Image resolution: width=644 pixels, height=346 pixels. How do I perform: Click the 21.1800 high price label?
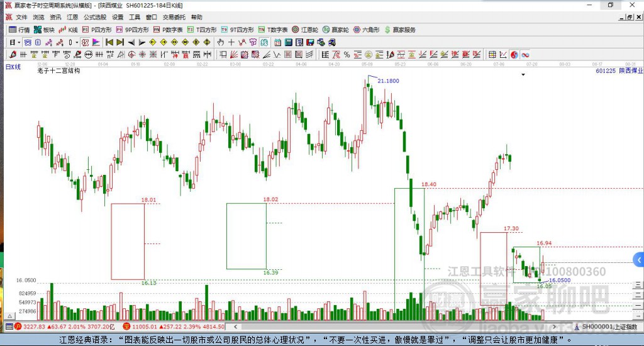(x=388, y=81)
